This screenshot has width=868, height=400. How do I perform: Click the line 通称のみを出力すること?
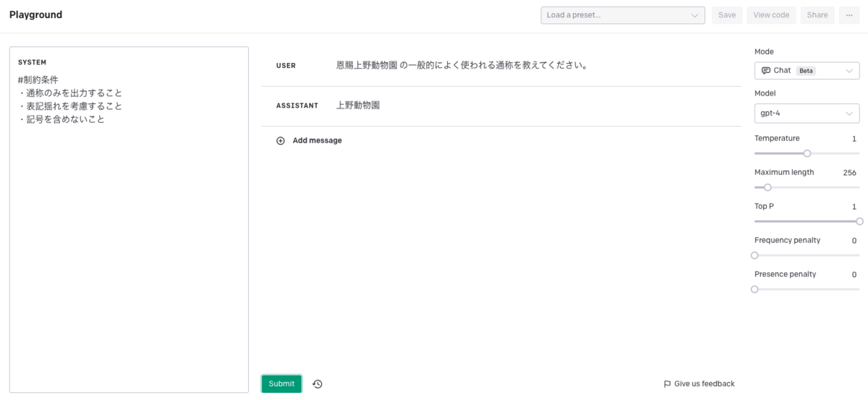pyautogui.click(x=70, y=93)
